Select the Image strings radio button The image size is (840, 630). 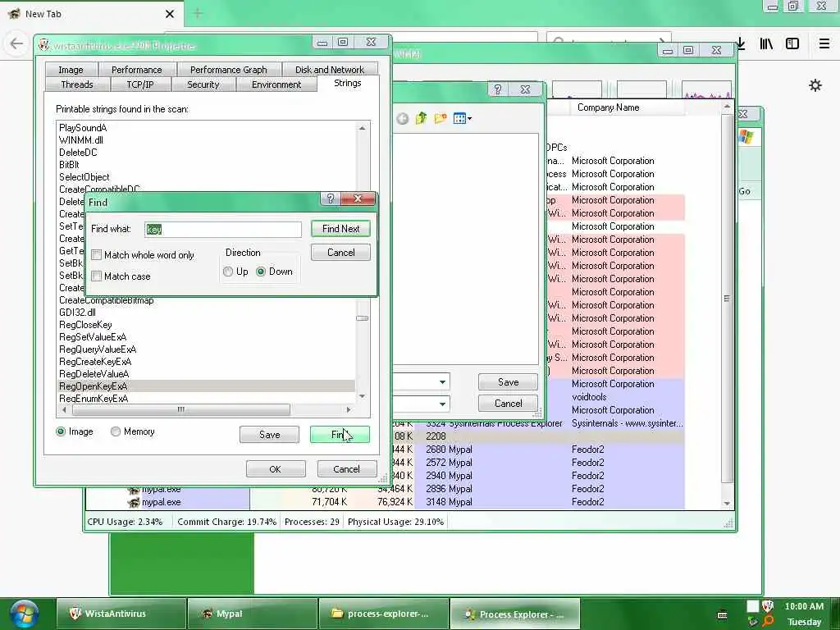[61, 431]
